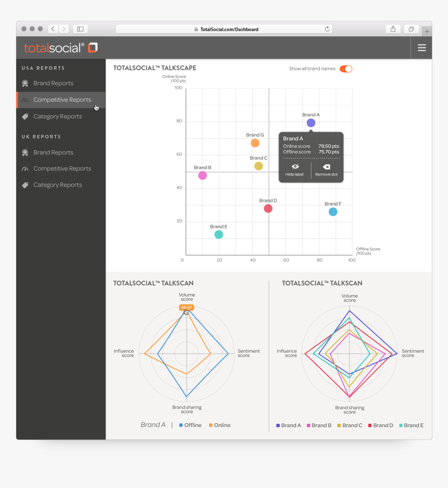
Task: Open the hamburger menu at top right
Action: 421,47
